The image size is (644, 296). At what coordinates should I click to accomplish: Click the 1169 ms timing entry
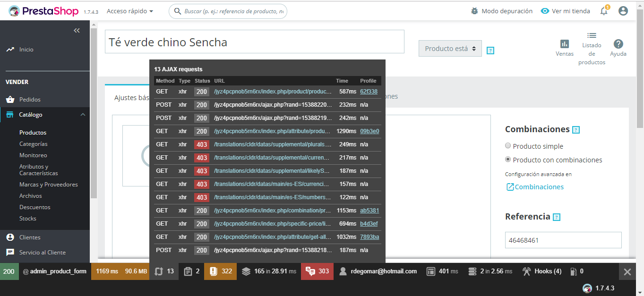click(107, 271)
